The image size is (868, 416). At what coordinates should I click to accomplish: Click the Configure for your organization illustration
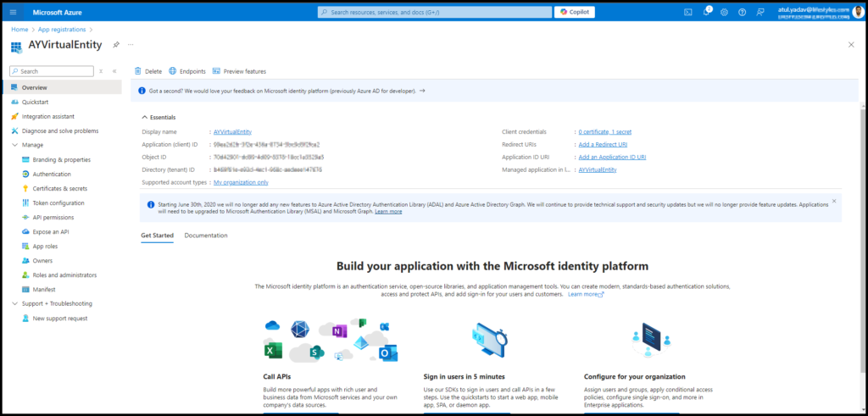652,341
